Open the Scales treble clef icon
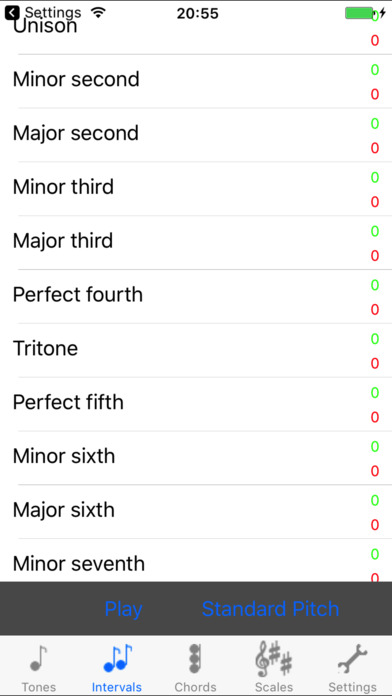The image size is (392, 696). click(274, 659)
